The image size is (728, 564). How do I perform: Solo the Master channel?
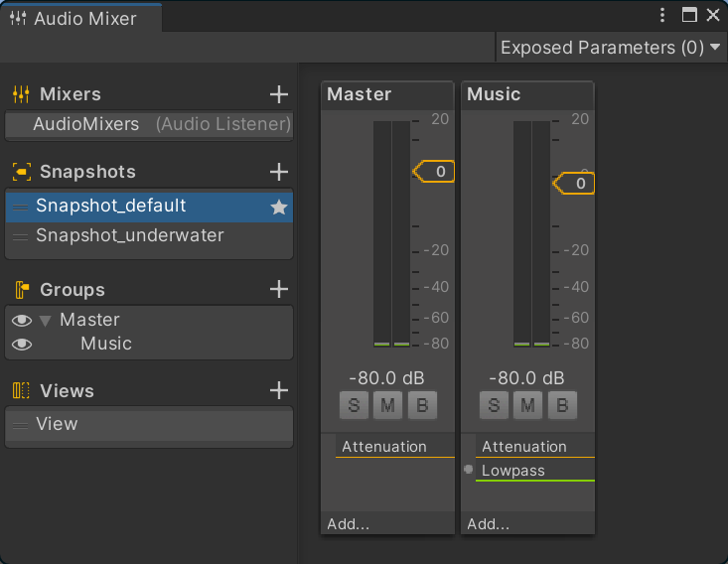[355, 404]
